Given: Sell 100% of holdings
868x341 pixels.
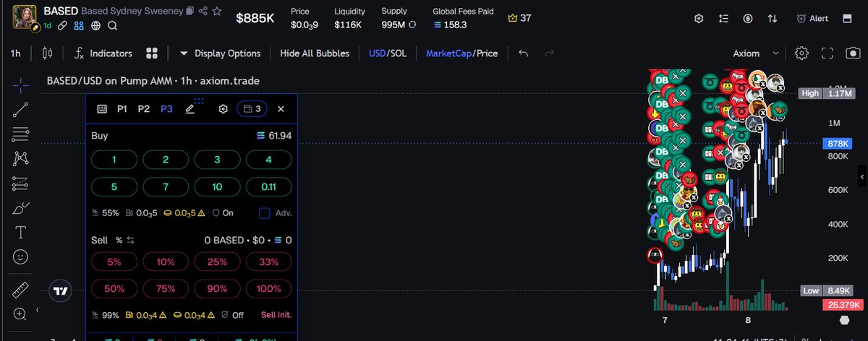Looking at the screenshot, I should (268, 288).
